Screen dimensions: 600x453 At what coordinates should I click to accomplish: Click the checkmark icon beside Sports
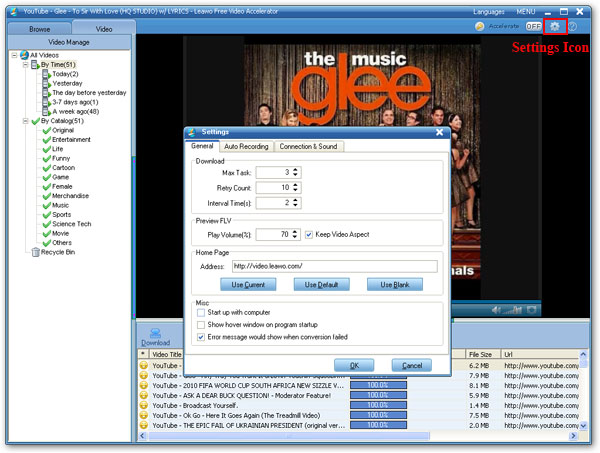pyautogui.click(x=47, y=215)
